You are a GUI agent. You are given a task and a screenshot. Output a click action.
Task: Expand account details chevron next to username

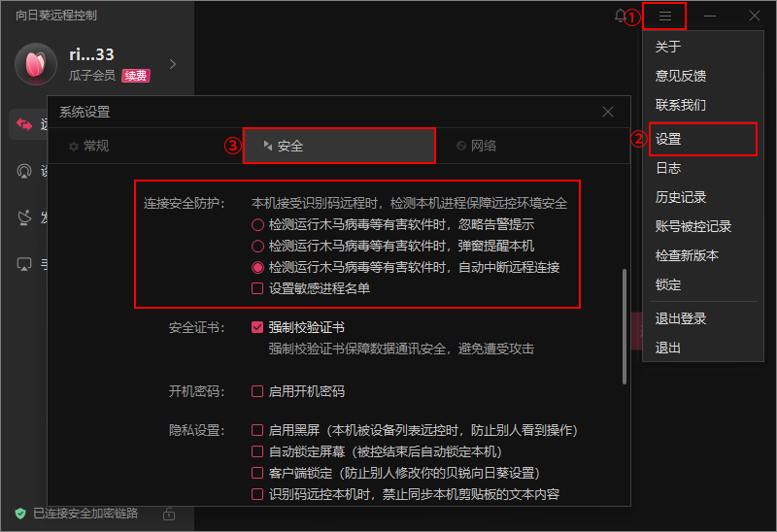coord(173,64)
